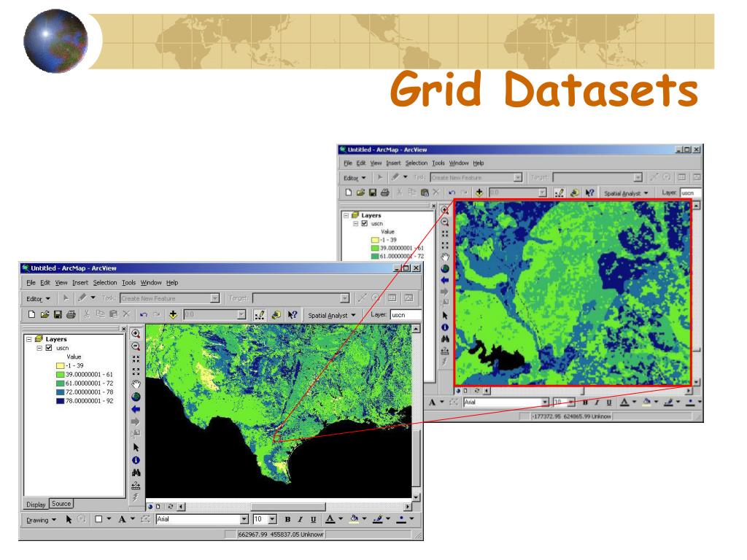Open View menu in front window

pos(61,282)
